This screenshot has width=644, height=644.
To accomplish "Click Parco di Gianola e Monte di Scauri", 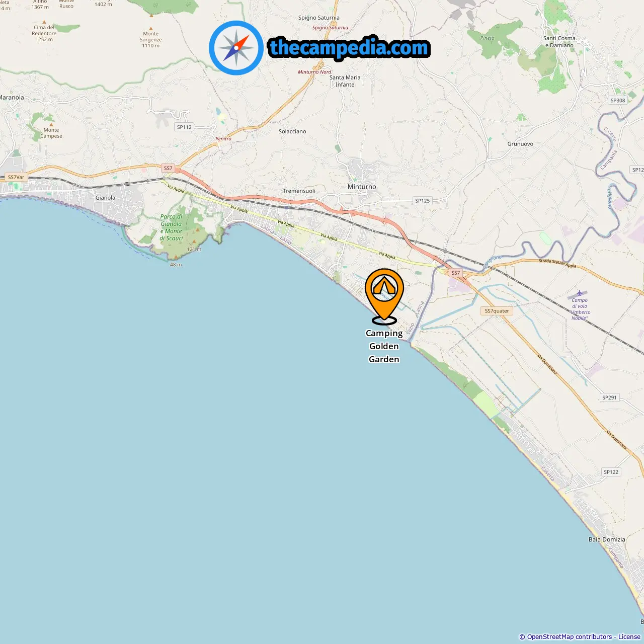I will pos(172,227).
